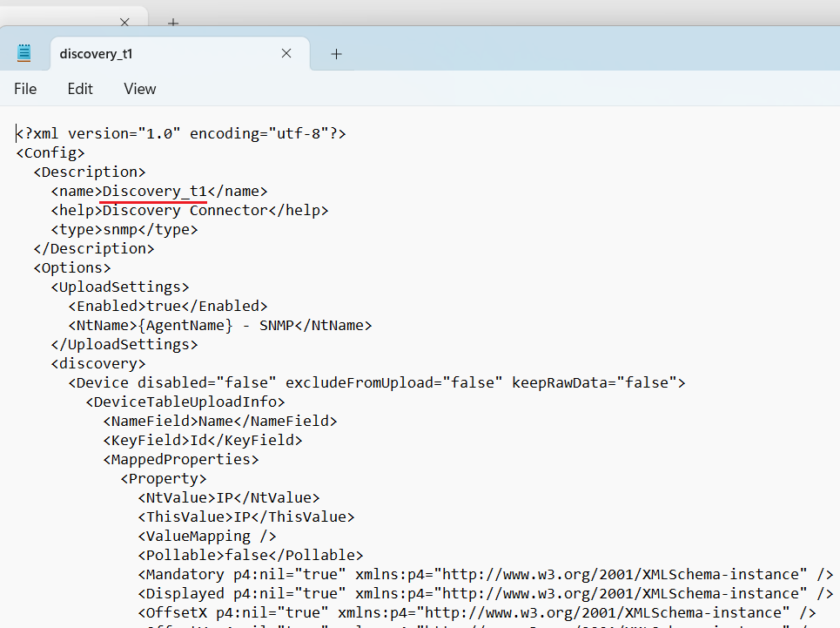Image resolution: width=840 pixels, height=628 pixels.
Task: Click the Notepad app icon in title bar
Action: [x=24, y=53]
